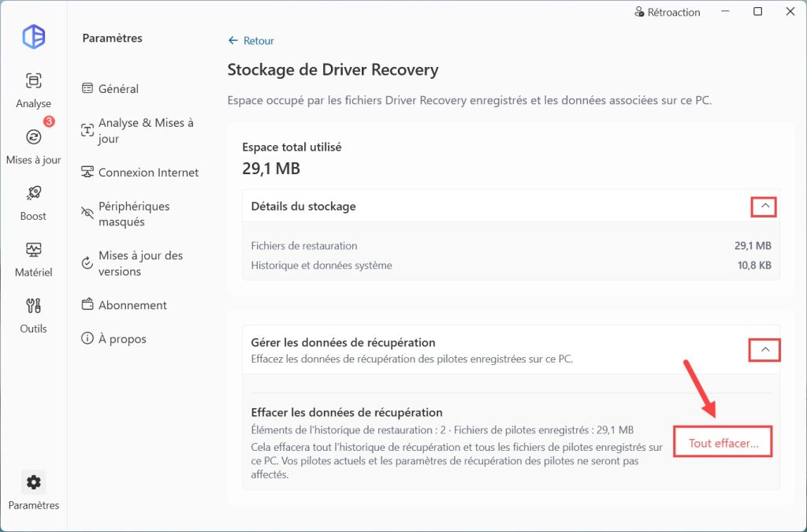Click the Général list icon

point(87,88)
